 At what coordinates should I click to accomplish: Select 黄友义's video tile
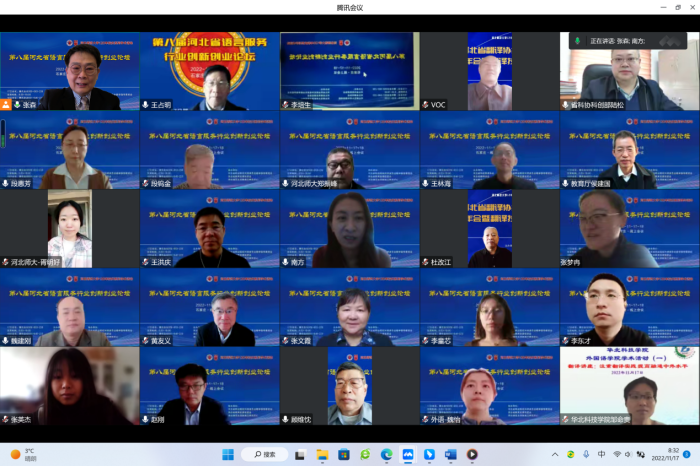[209, 308]
